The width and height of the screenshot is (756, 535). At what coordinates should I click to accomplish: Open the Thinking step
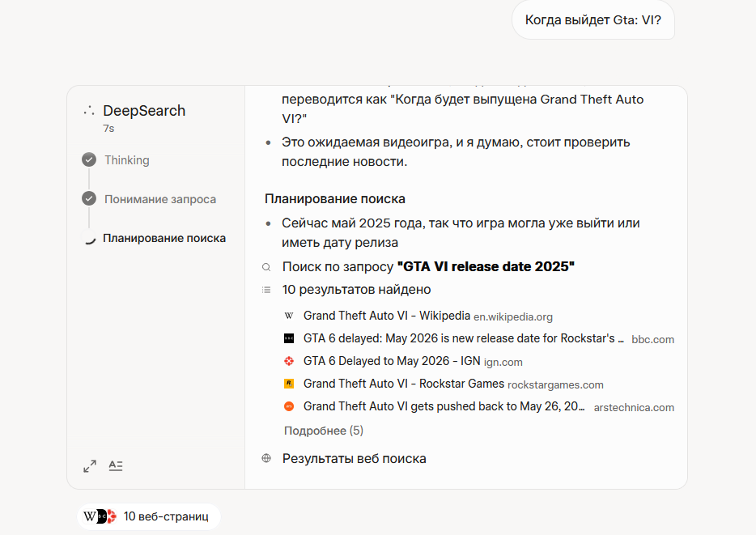(x=127, y=160)
